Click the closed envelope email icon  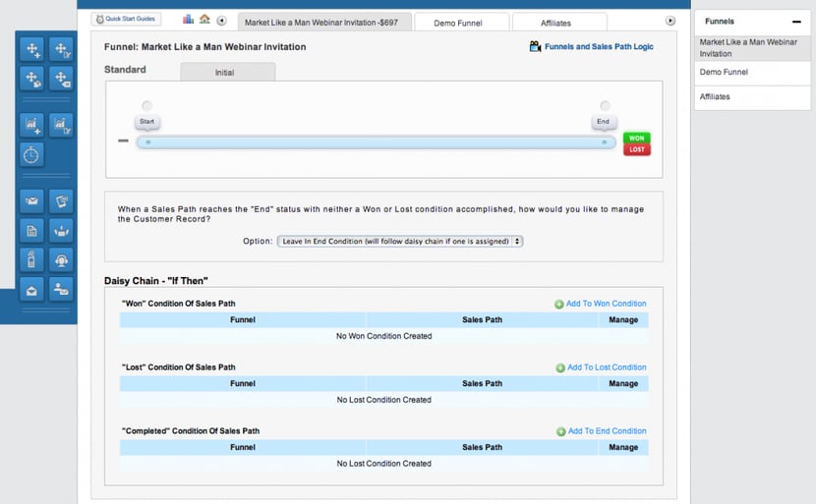(x=31, y=200)
